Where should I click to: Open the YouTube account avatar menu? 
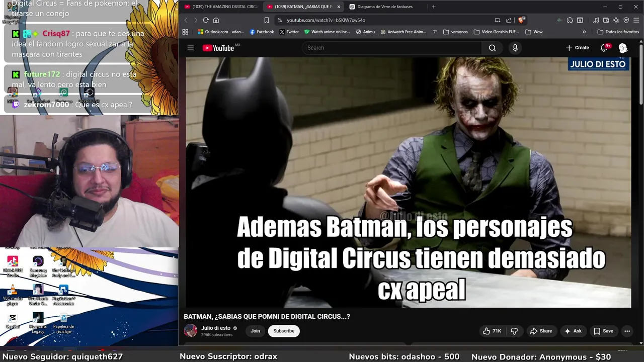623,48
